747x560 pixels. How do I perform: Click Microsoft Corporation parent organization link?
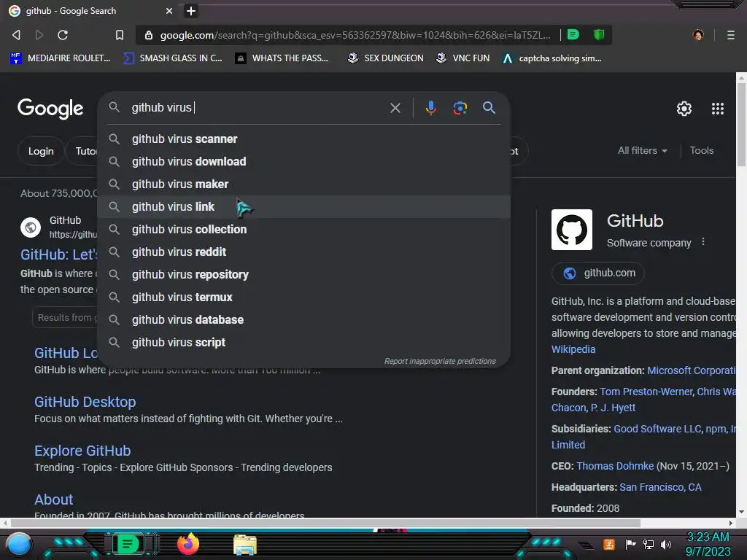click(x=692, y=370)
